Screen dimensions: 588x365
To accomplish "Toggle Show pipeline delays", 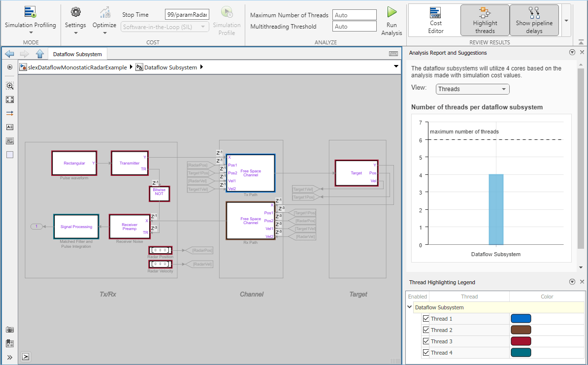I will (x=534, y=20).
